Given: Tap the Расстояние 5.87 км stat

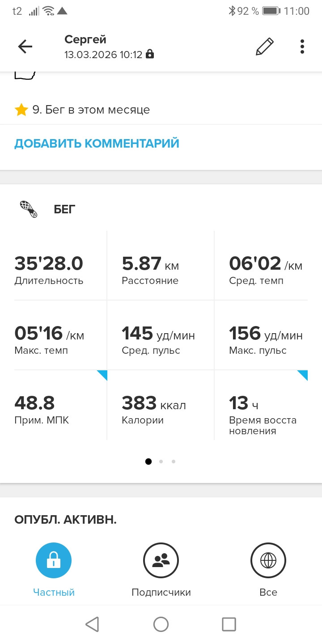Looking at the screenshot, I should coord(161,266).
